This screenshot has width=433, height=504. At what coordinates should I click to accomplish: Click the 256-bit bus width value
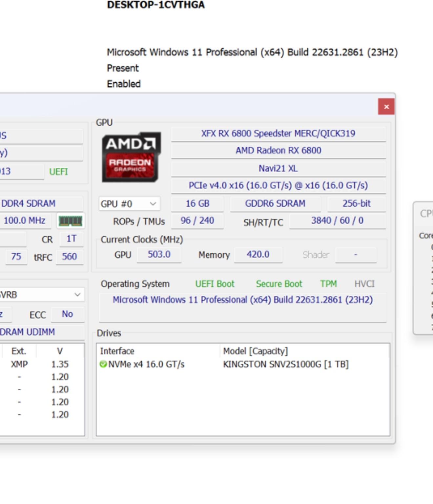coord(356,204)
